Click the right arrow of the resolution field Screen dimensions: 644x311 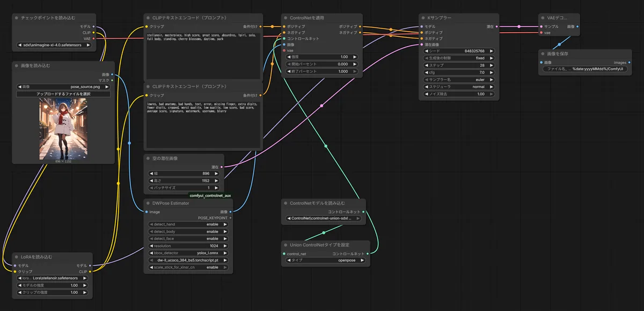[225, 246]
